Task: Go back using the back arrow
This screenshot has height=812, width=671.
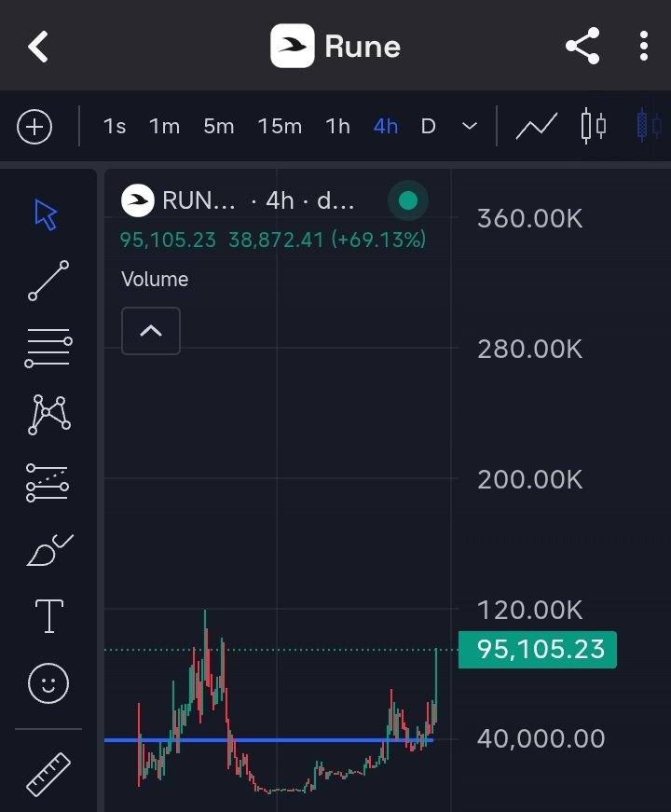Action: click(38, 47)
